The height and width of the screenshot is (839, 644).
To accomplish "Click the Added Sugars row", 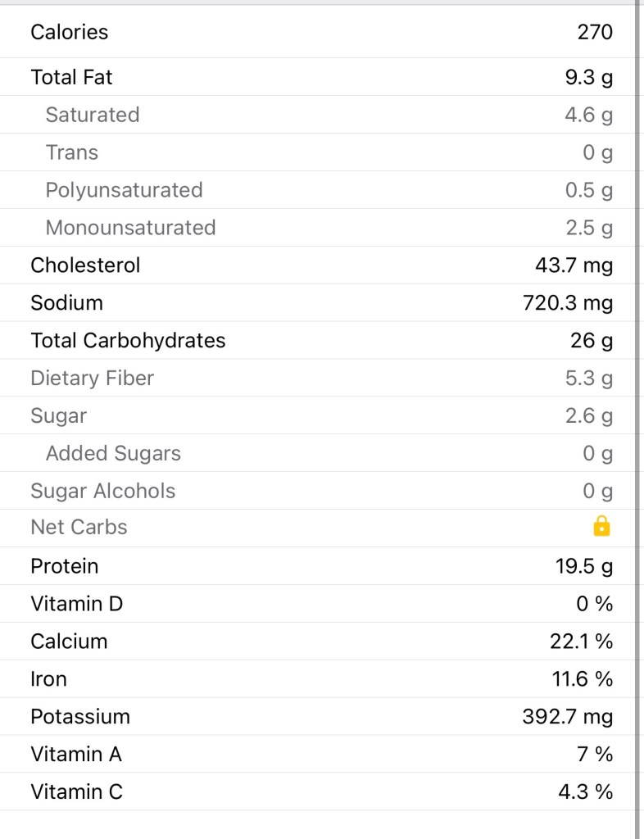I will coord(320,454).
